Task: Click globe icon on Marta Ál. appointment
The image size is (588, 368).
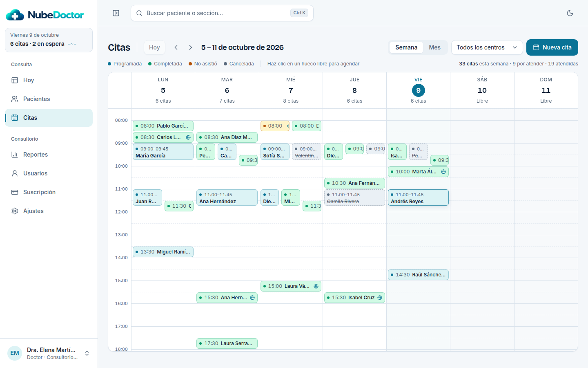Action: [x=443, y=172]
